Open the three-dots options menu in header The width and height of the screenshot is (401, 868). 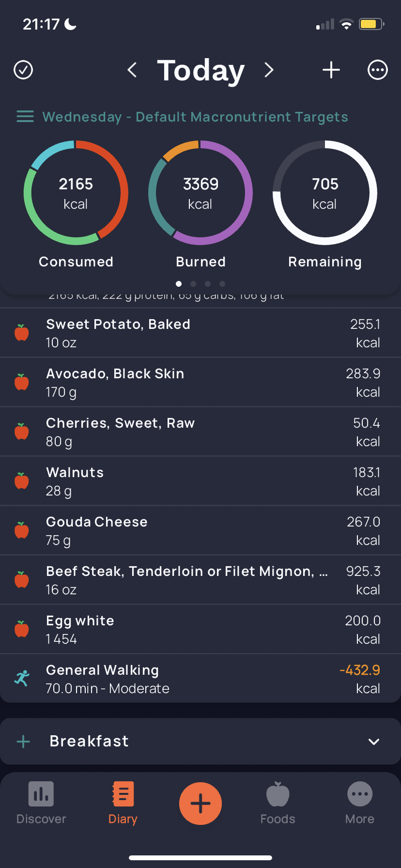coord(378,70)
